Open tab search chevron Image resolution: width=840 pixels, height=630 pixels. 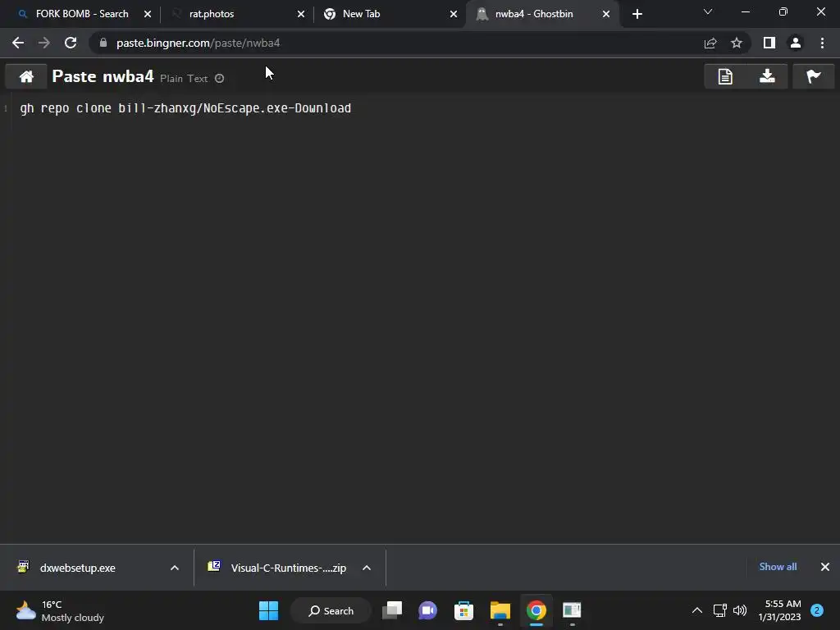coord(708,11)
